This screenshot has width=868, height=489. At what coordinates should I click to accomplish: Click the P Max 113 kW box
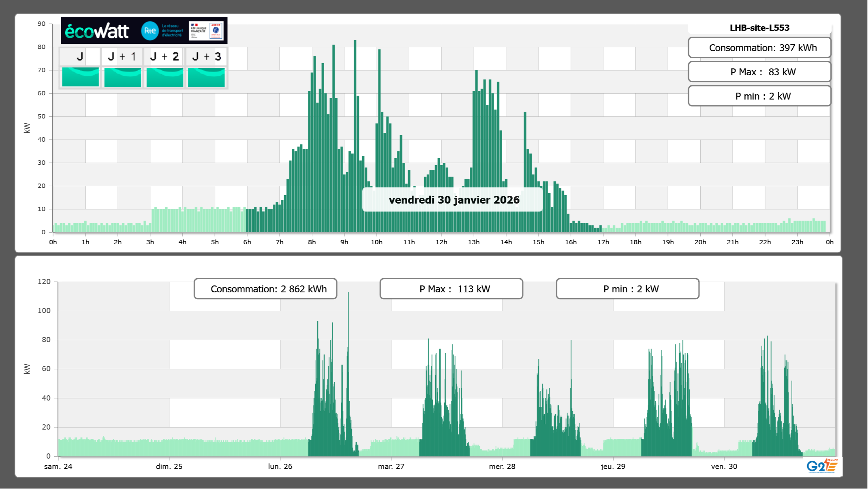451,289
